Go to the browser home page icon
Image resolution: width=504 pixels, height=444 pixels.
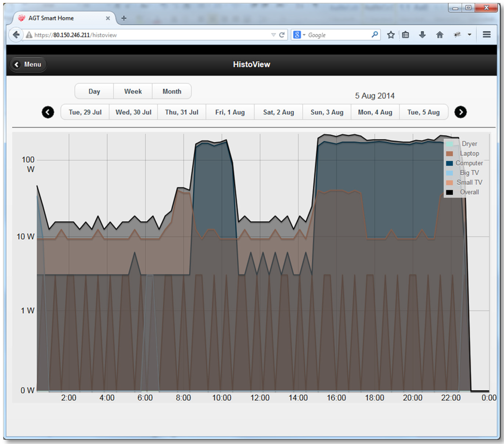[440, 35]
